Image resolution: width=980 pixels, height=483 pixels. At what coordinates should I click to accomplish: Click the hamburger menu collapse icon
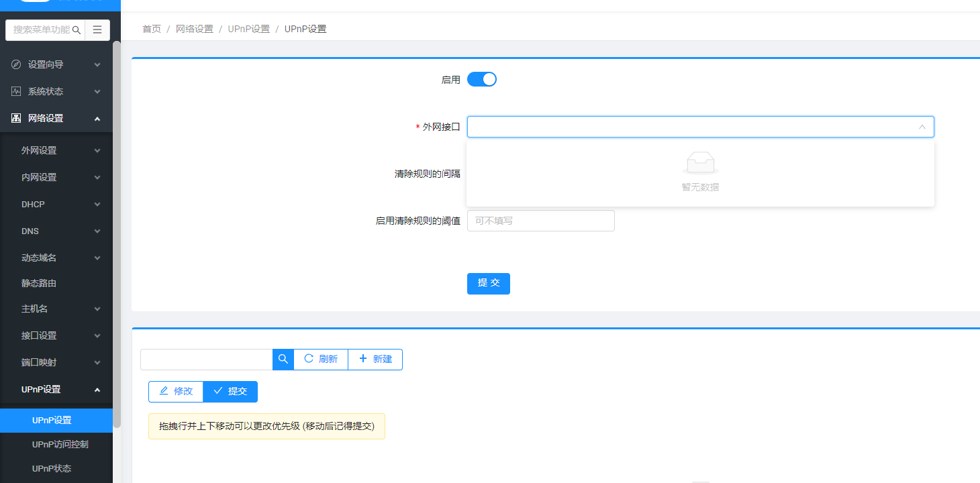click(x=97, y=30)
